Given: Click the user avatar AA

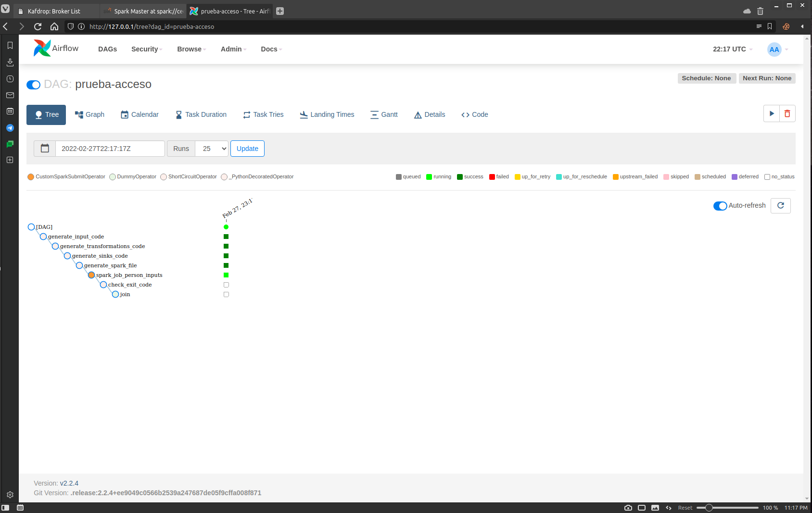Looking at the screenshot, I should [x=774, y=49].
